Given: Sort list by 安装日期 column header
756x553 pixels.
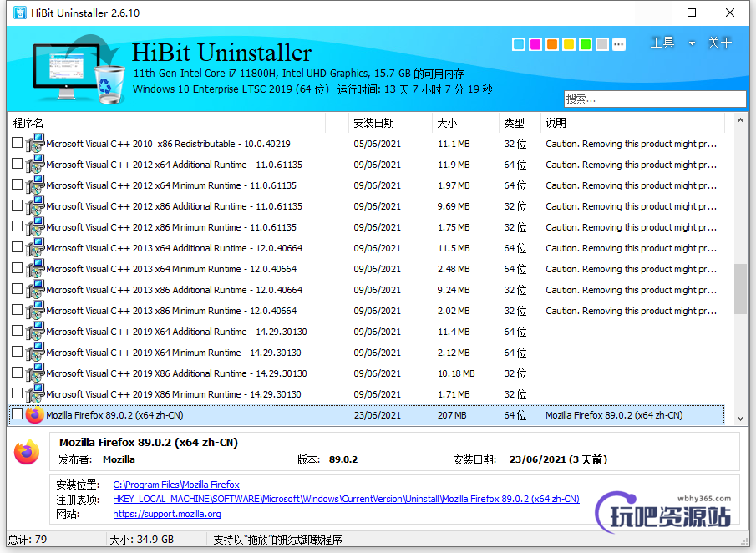Looking at the screenshot, I should (390, 123).
